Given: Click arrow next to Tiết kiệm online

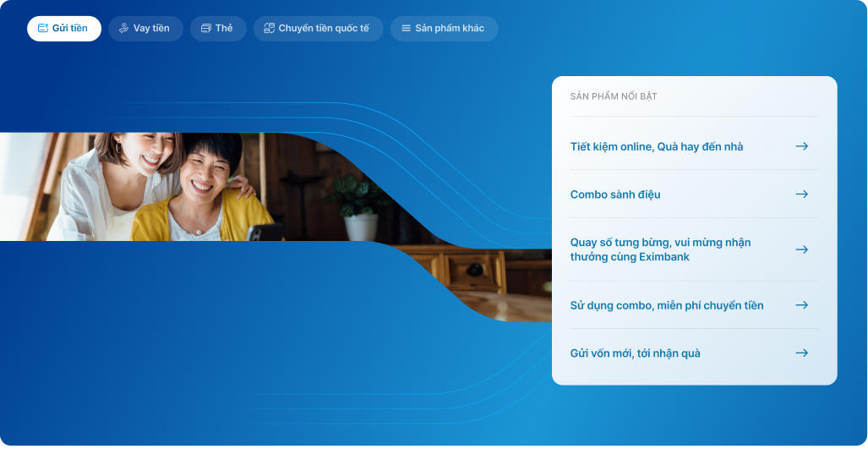Looking at the screenshot, I should tap(801, 146).
